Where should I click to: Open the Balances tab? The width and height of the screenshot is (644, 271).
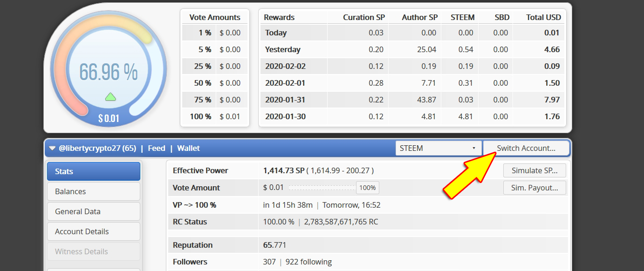pos(94,191)
